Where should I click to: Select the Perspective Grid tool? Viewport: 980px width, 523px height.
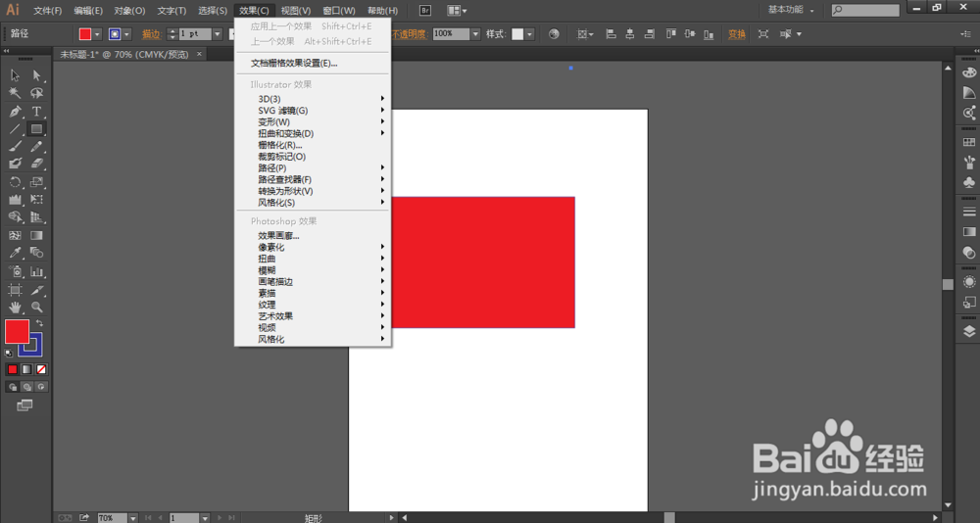coord(37,217)
